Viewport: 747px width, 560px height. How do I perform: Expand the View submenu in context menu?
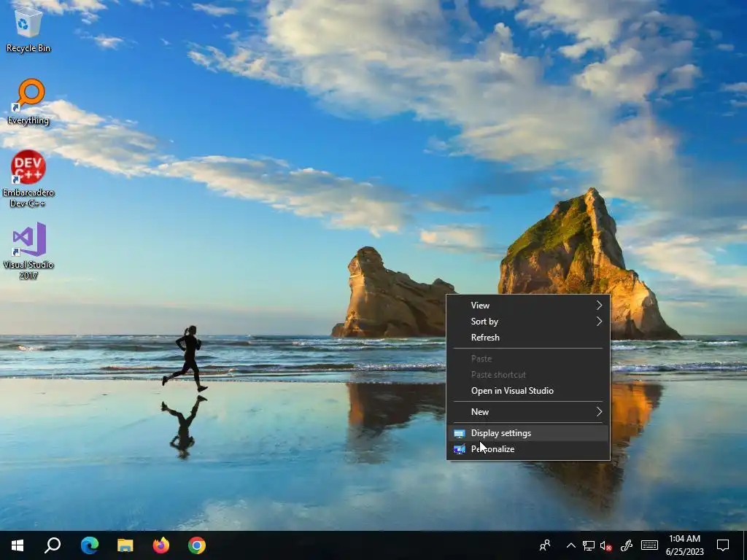coord(528,306)
